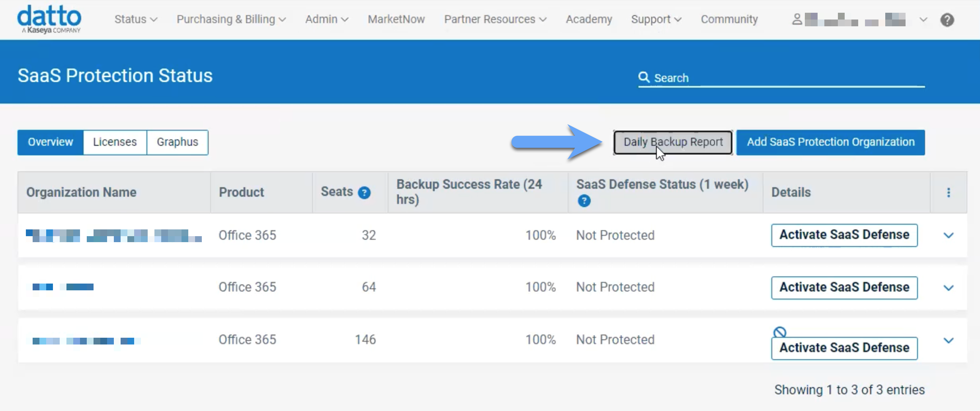The width and height of the screenshot is (980, 411).
Task: Open Purchasing & Billing dropdown
Action: (231, 19)
